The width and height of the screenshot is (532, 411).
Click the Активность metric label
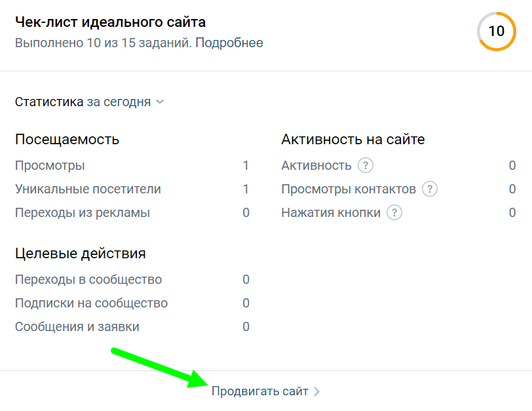click(316, 166)
